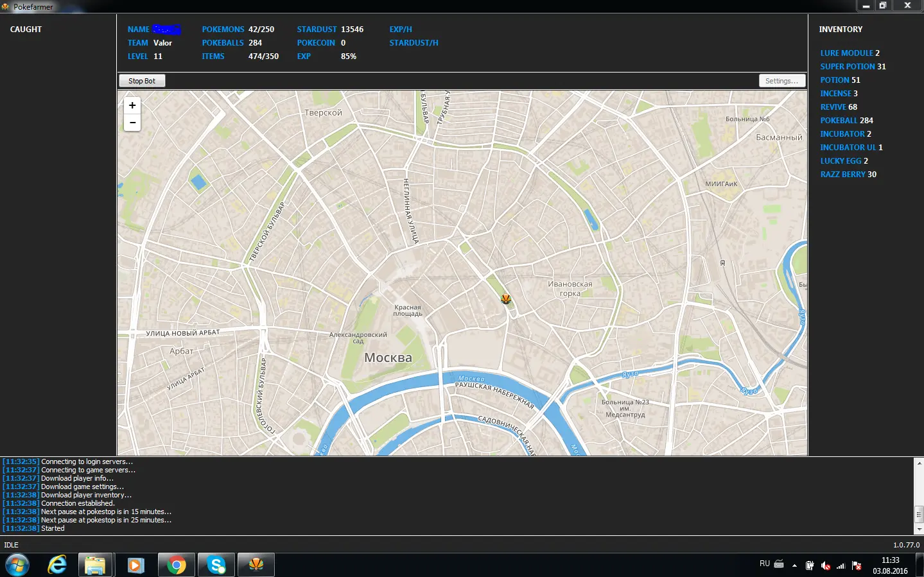Show hidden tray icons arrow
The image size is (924, 577).
(794, 565)
